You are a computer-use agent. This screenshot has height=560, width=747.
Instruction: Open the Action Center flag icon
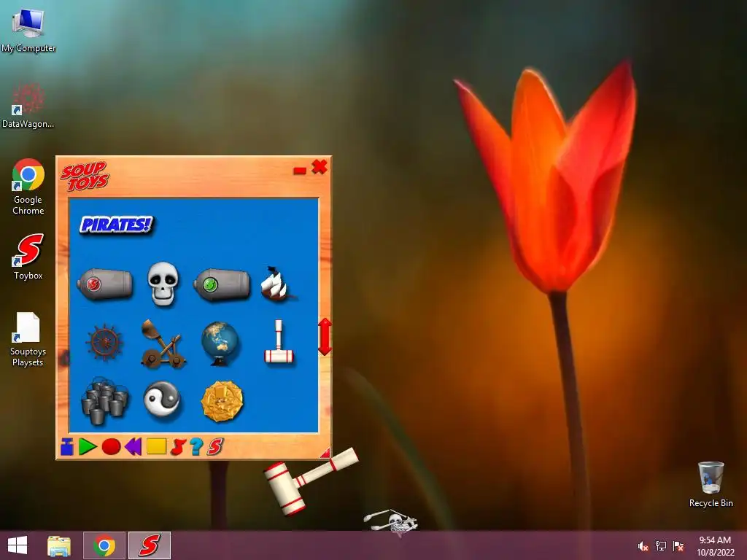(678, 546)
